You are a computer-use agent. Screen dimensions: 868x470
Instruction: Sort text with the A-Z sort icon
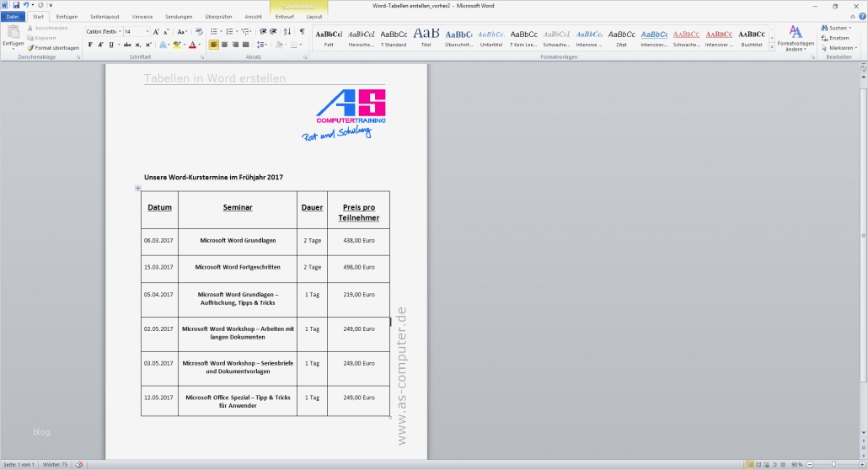[x=287, y=32]
